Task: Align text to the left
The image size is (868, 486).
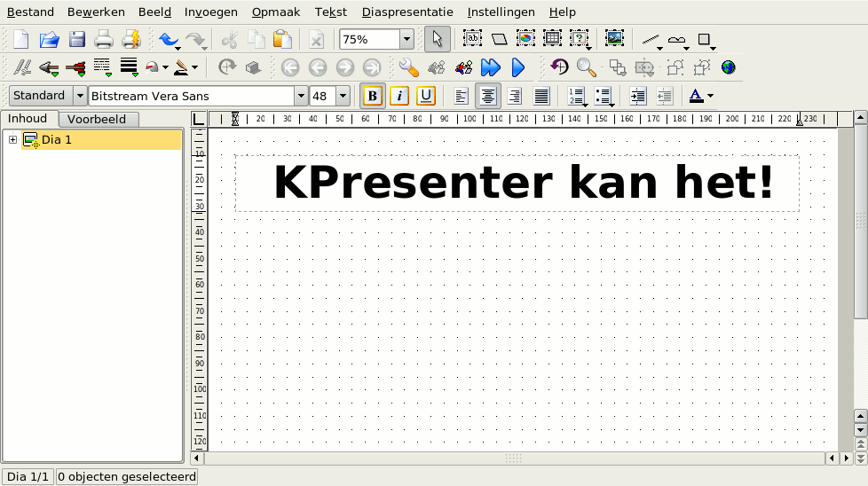Action: coord(461,96)
